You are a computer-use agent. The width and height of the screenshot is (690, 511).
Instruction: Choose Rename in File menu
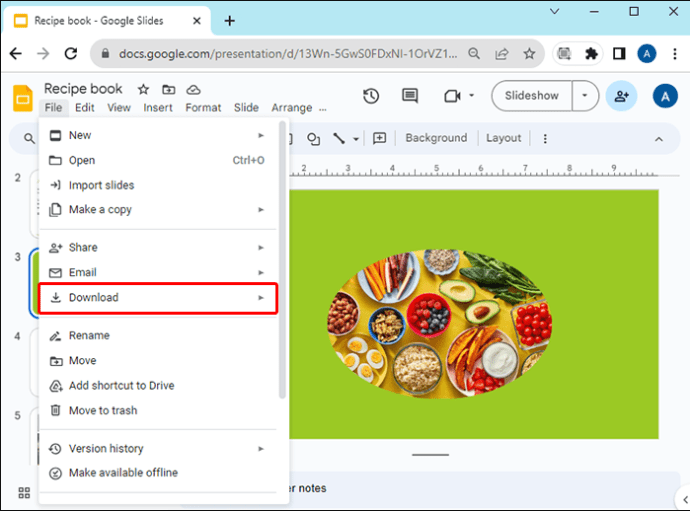click(157, 335)
